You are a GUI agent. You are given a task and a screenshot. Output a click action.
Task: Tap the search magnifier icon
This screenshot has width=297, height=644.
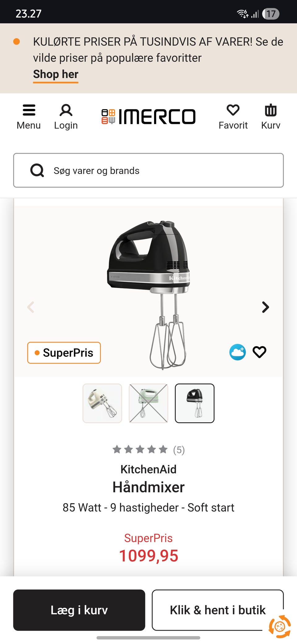coord(37,170)
